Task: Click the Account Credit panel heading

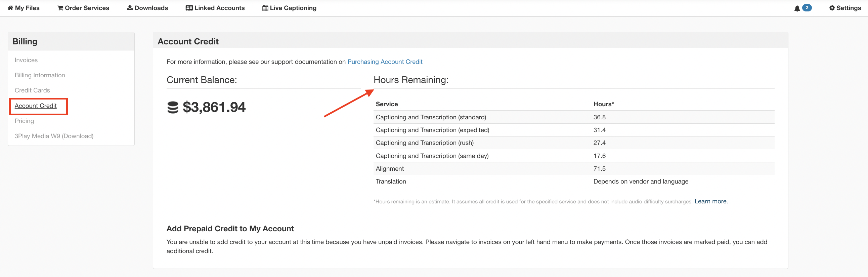Action: click(x=188, y=41)
